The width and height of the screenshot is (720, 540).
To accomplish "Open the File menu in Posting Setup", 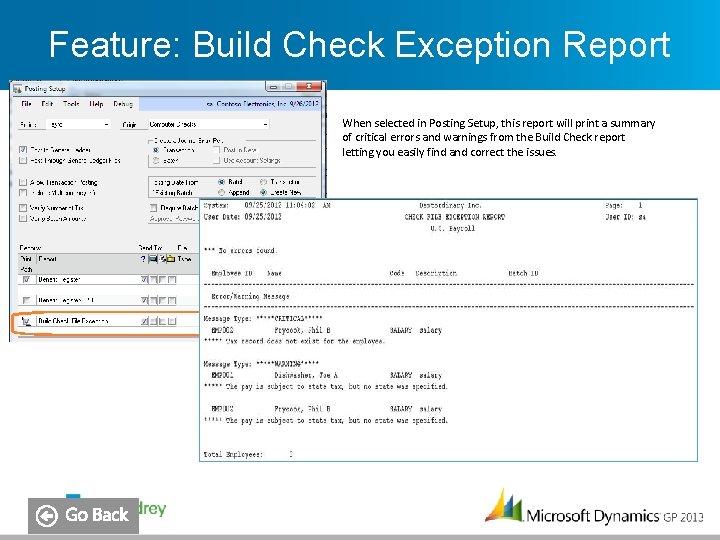I will coord(26,104).
